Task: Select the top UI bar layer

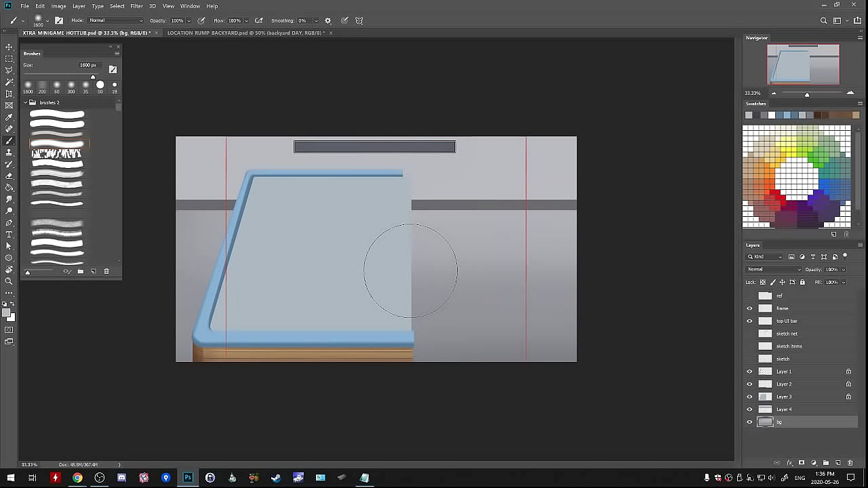Action: pyautogui.click(x=787, y=321)
